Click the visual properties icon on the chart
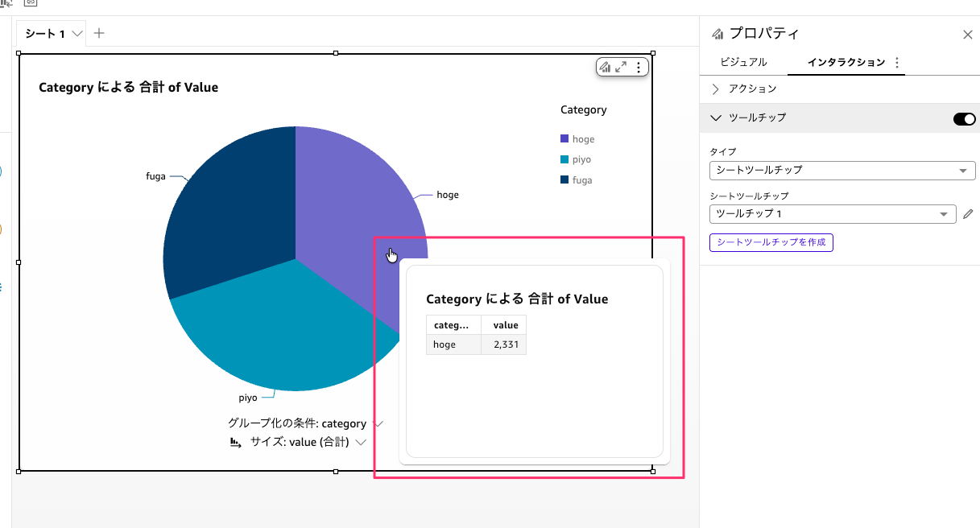This screenshot has height=528, width=980. [605, 68]
